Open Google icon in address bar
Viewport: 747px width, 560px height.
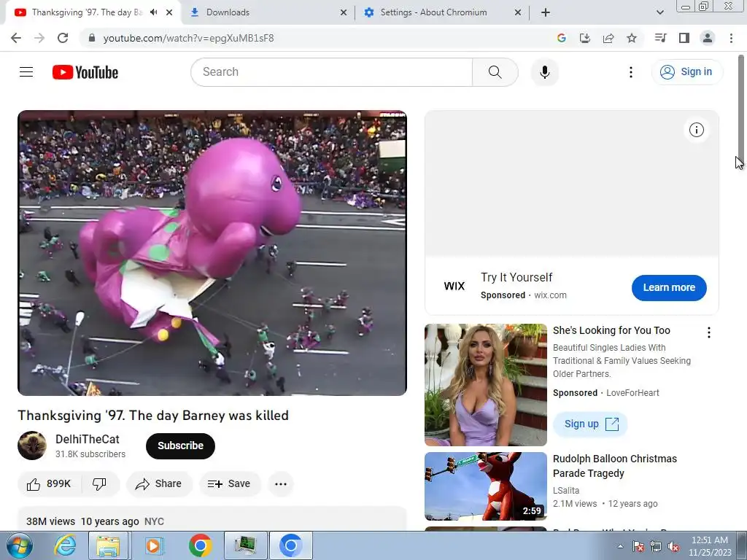point(561,38)
